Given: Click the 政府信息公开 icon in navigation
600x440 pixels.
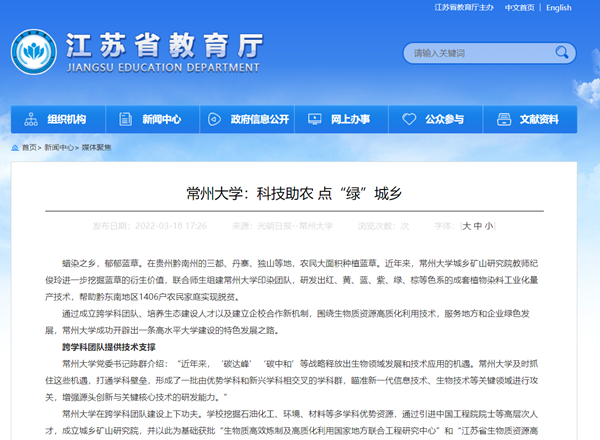Looking at the screenshot, I should 215,119.
